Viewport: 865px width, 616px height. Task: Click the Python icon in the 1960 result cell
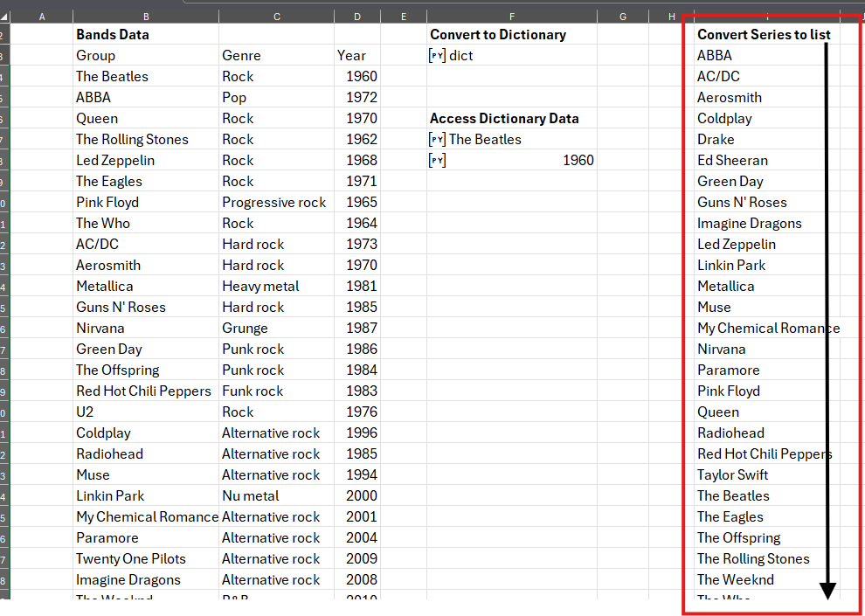(x=437, y=160)
